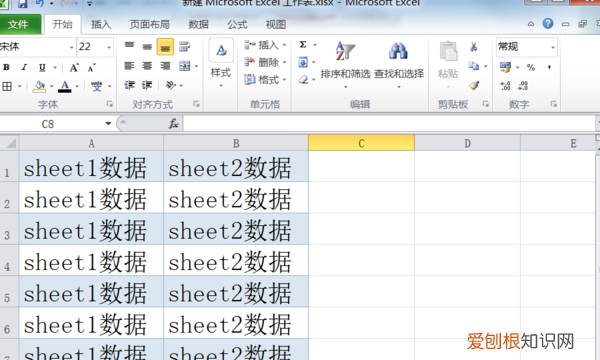Toggle italic formatting
Screen dimensions: 600x360
click(x=24, y=67)
